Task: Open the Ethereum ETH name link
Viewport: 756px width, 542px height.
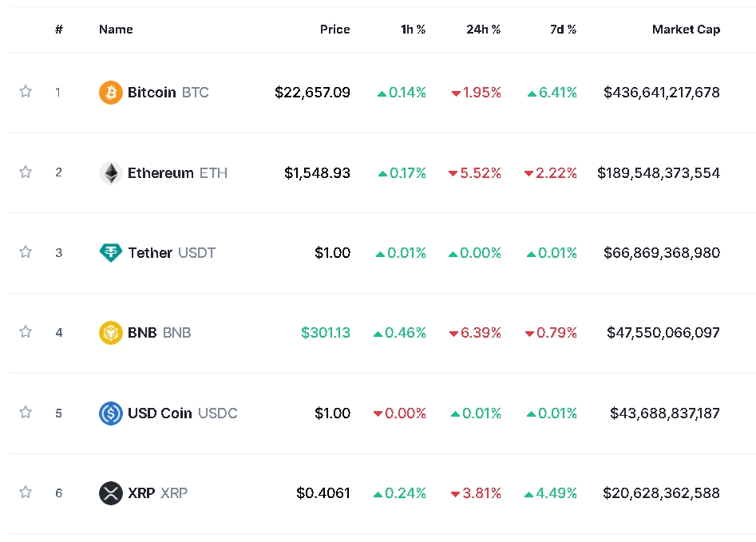Action: tap(177, 173)
